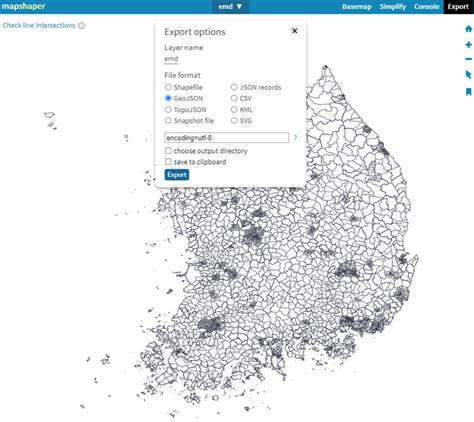Close the Export options dialog
This screenshot has height=422, width=474.
coord(294,31)
